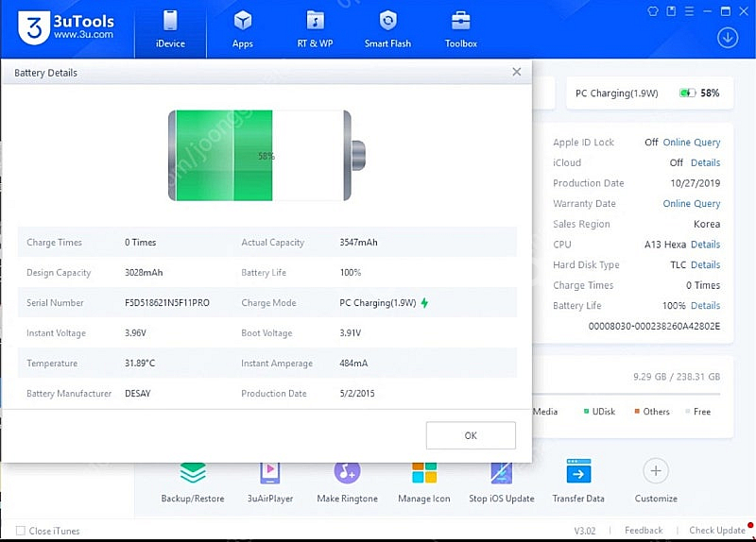
Task: Click the save-like icon in title bar
Action: tap(671, 11)
